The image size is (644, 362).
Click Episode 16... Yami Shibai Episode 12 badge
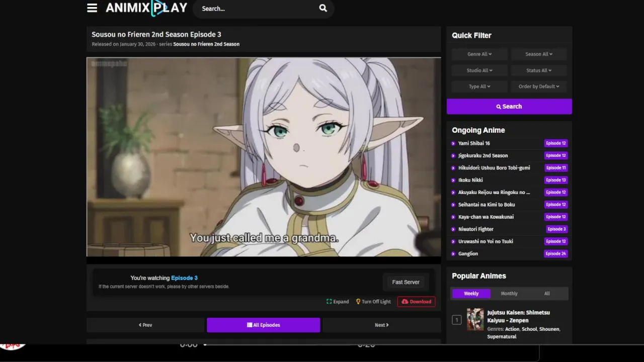[x=556, y=143]
